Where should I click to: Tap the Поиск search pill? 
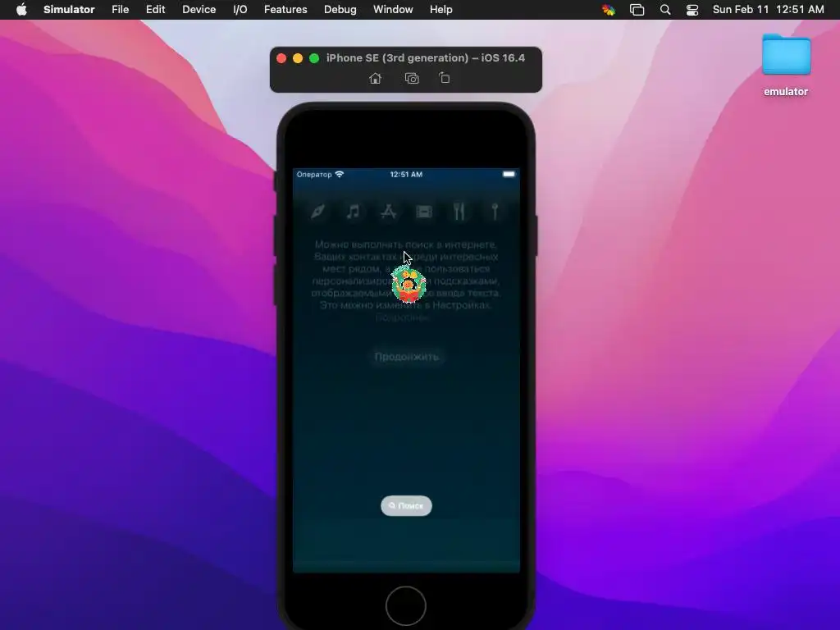[x=406, y=505]
